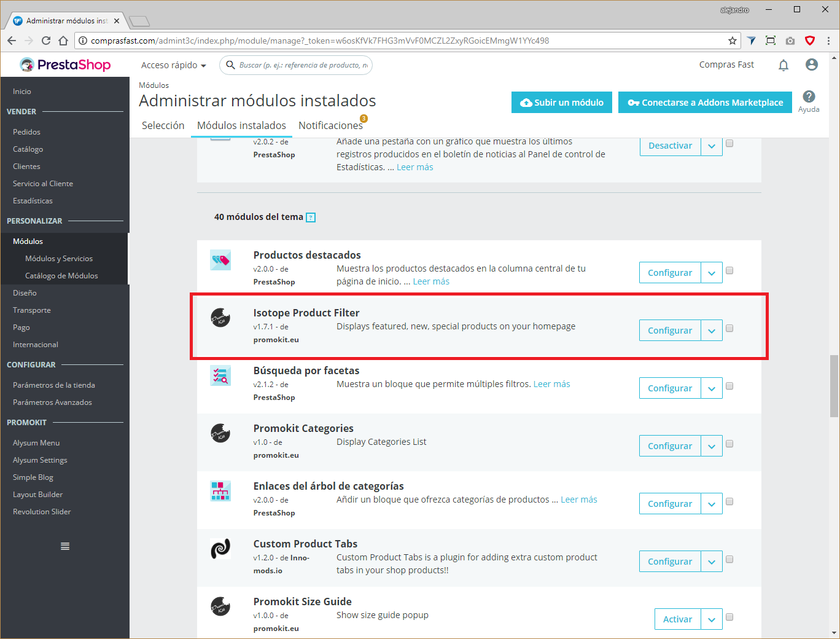The height and width of the screenshot is (639, 840).
Task: Tick the Isotope Product Filter checkbox
Action: point(729,328)
